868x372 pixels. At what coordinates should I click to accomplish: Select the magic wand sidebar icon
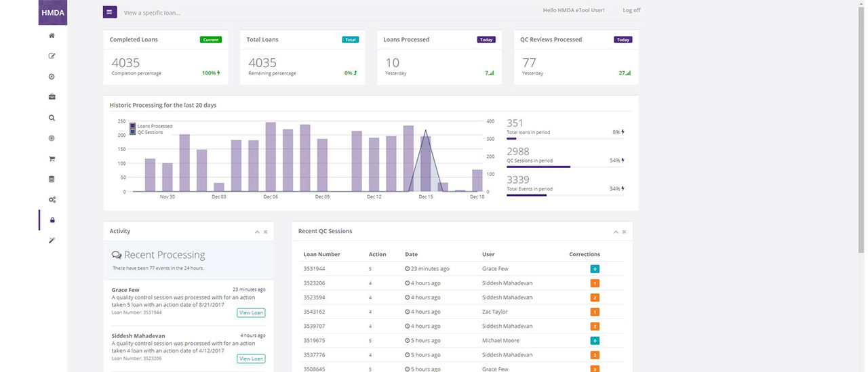point(52,241)
